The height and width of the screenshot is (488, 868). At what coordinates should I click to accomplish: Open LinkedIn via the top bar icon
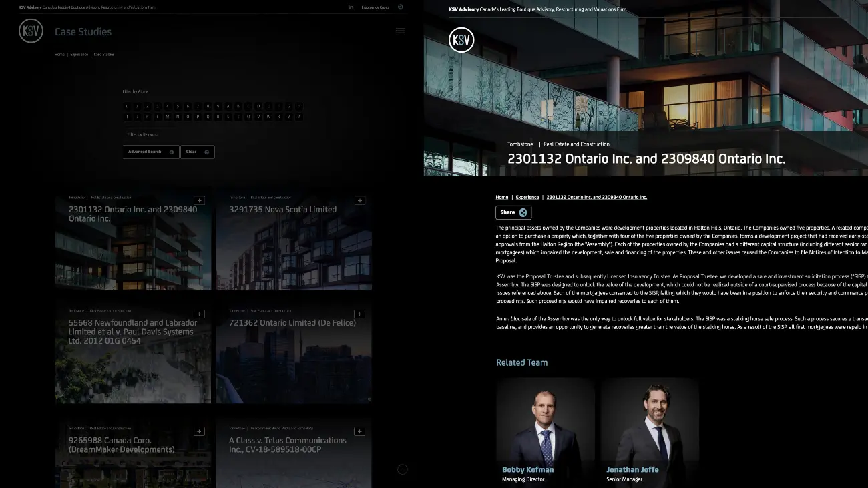[x=351, y=7]
